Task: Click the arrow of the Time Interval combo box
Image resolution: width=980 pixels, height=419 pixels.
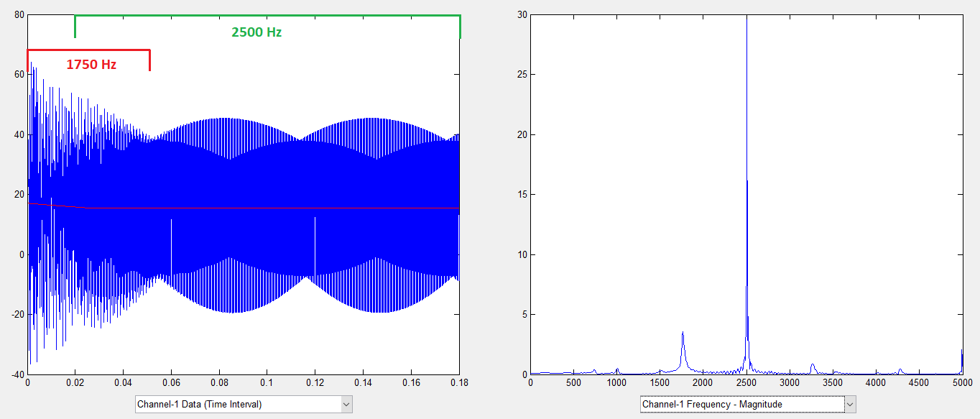Action: click(346, 405)
